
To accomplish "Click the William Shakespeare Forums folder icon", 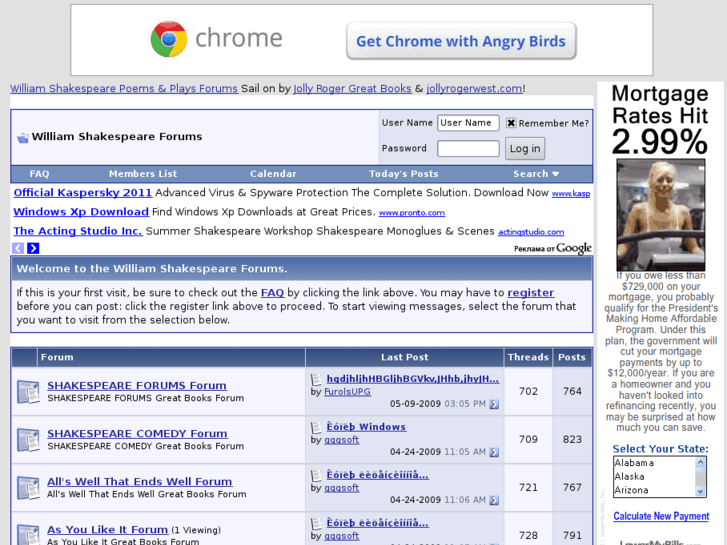I will click(23, 138).
